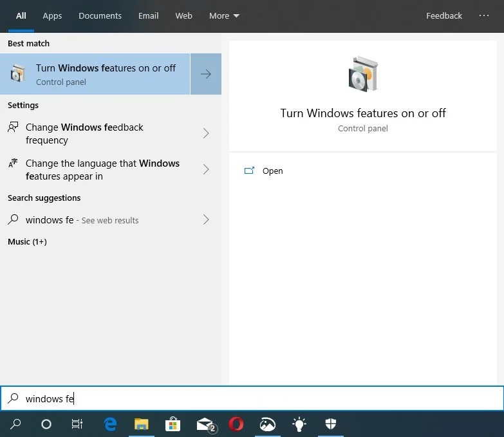Click the taskbar Search magnifier icon
Viewport: 504px width, 437px height.
click(15, 424)
